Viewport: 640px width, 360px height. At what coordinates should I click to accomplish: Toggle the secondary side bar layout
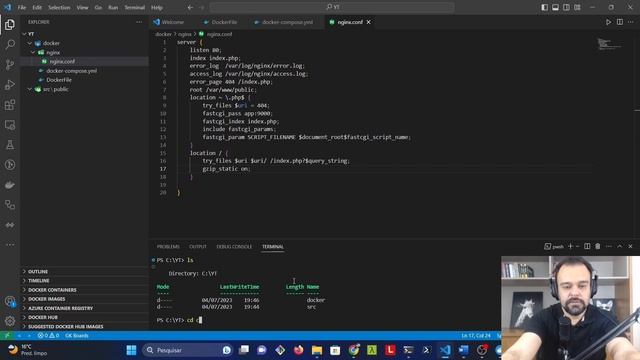click(567, 7)
